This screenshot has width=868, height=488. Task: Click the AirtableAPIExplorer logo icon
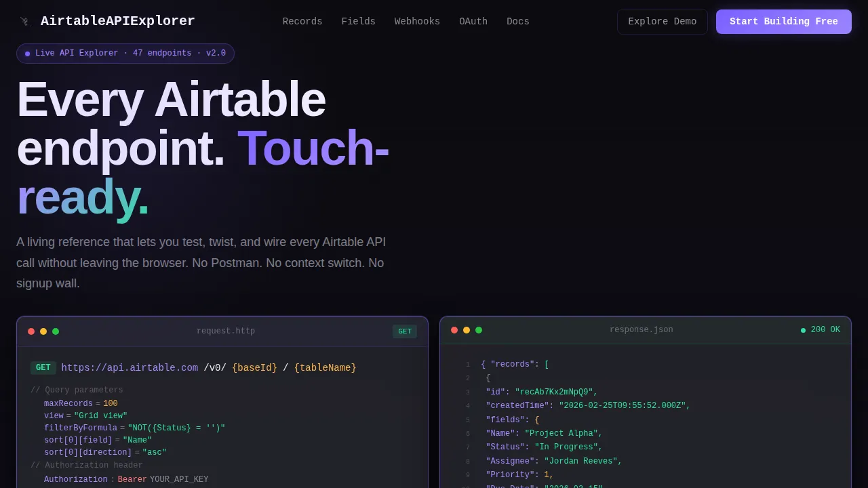click(x=24, y=22)
